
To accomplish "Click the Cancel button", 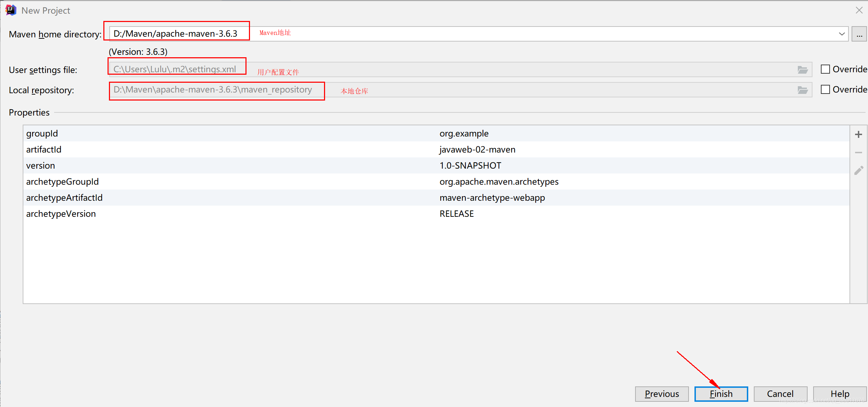I will [x=780, y=394].
